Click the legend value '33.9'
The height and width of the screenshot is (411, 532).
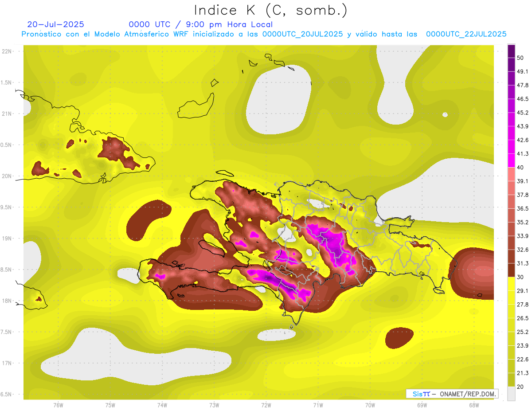[523, 236]
